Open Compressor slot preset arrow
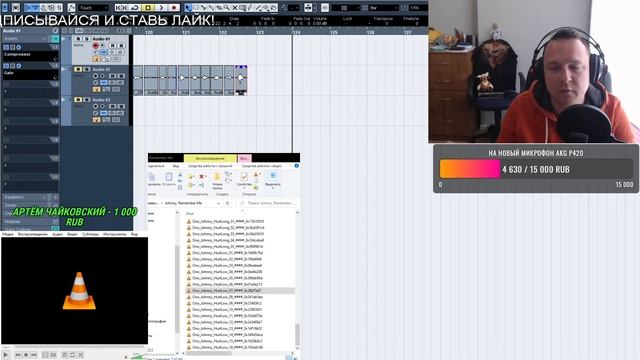 pyautogui.click(x=55, y=58)
